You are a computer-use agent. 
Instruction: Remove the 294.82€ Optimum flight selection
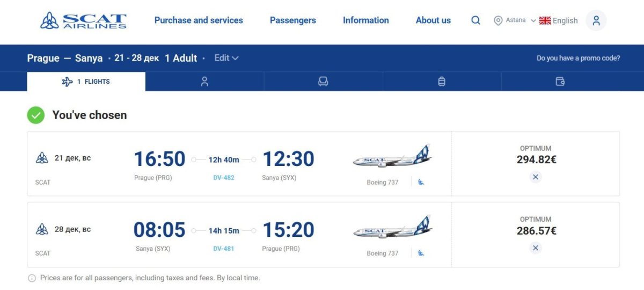pos(535,177)
